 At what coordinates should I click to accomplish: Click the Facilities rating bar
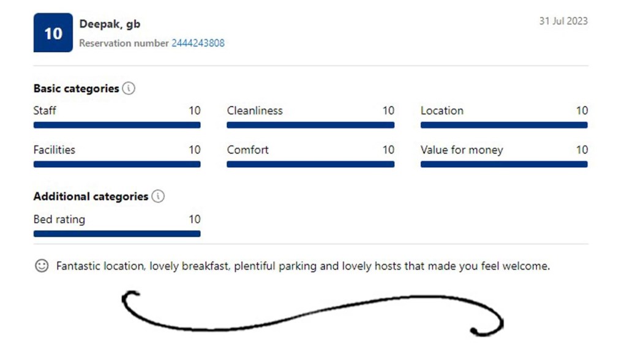[117, 164]
